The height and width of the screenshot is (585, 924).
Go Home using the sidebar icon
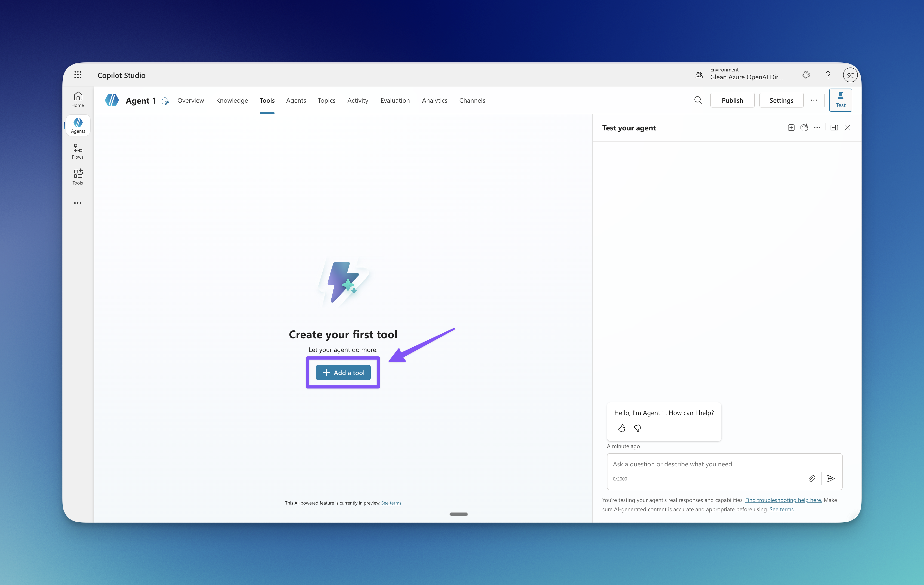point(77,99)
